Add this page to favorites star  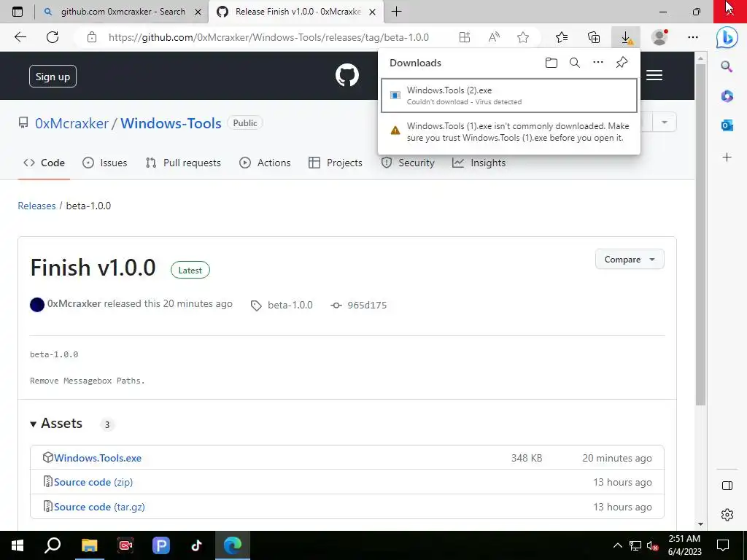(523, 37)
